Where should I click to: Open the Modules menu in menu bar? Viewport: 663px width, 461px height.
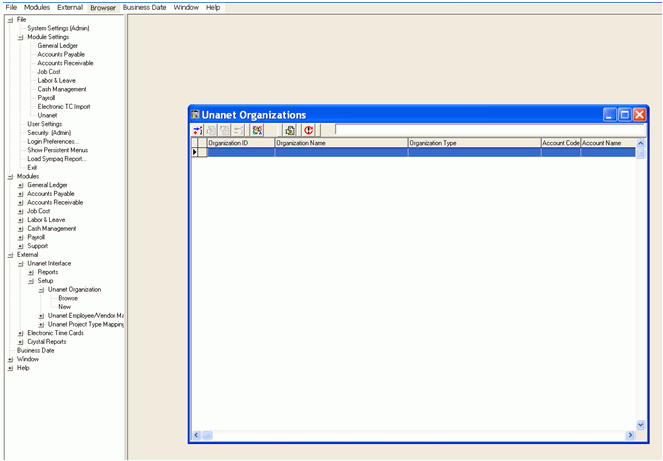click(x=37, y=7)
